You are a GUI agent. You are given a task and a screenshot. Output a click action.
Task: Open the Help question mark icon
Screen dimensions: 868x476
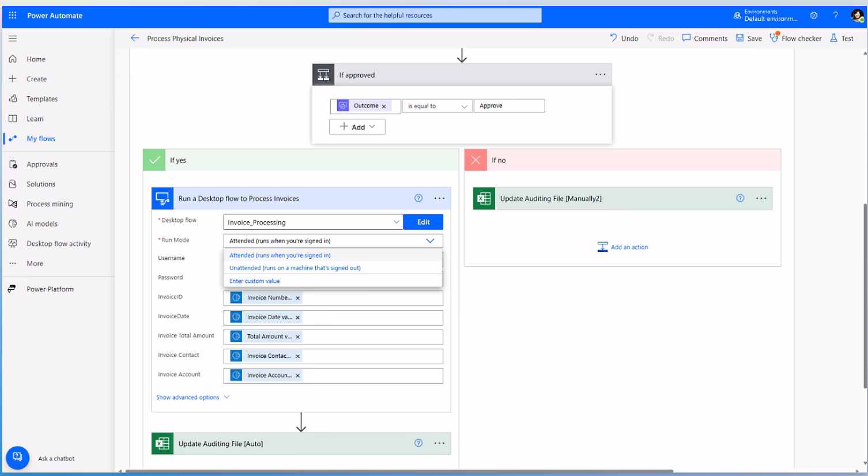(835, 16)
